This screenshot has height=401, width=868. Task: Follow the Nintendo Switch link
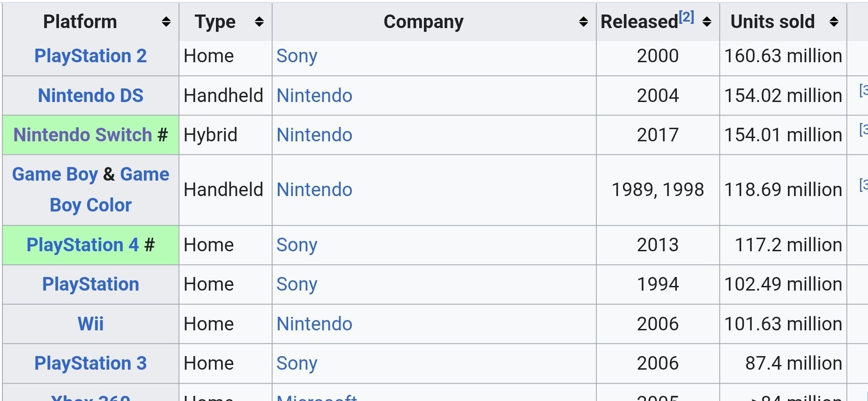[x=83, y=135]
